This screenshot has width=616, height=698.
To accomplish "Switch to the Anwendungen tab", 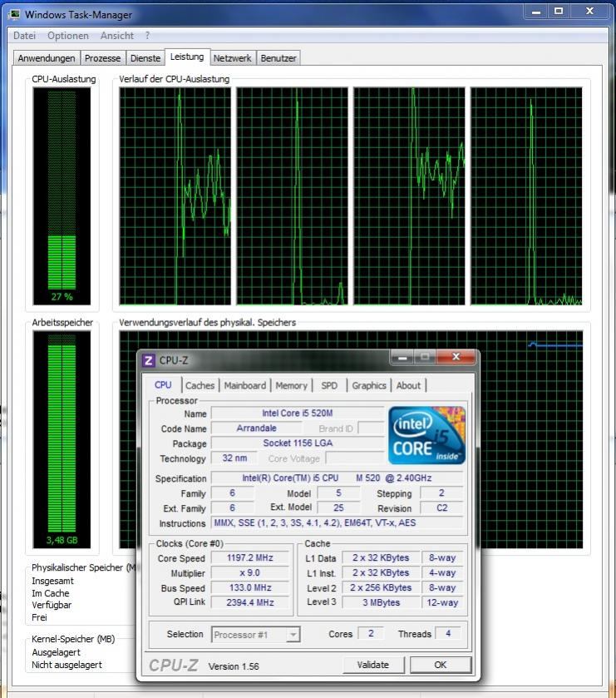I will pos(47,58).
